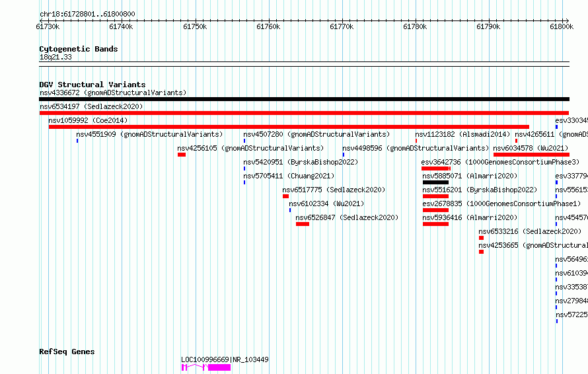Open nsv5885071 (Almarri2020) label
This screenshot has height=374, width=588.
(x=470, y=176)
